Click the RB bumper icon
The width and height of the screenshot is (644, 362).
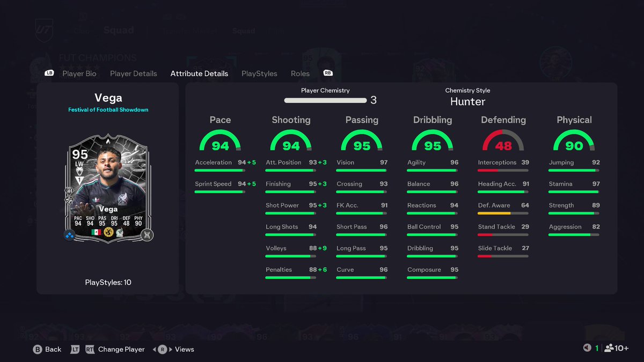coord(328,73)
